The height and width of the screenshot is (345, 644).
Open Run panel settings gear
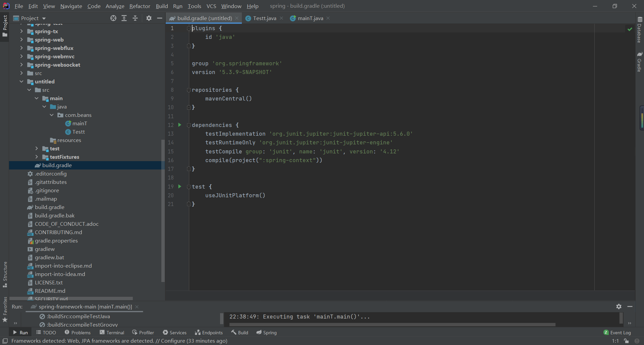coord(619,306)
